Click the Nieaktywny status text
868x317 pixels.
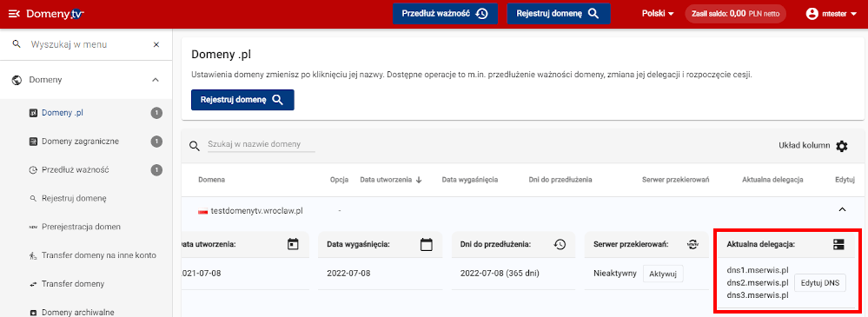[x=615, y=274]
